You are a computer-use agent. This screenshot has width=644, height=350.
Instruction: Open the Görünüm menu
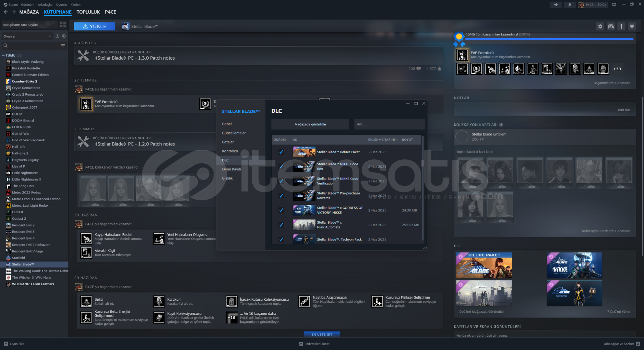(x=28, y=5)
